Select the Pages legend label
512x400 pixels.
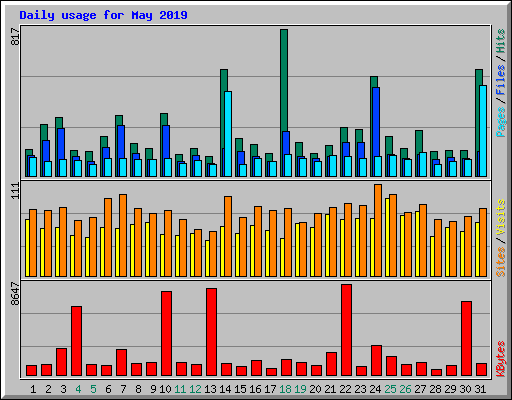tap(501, 122)
